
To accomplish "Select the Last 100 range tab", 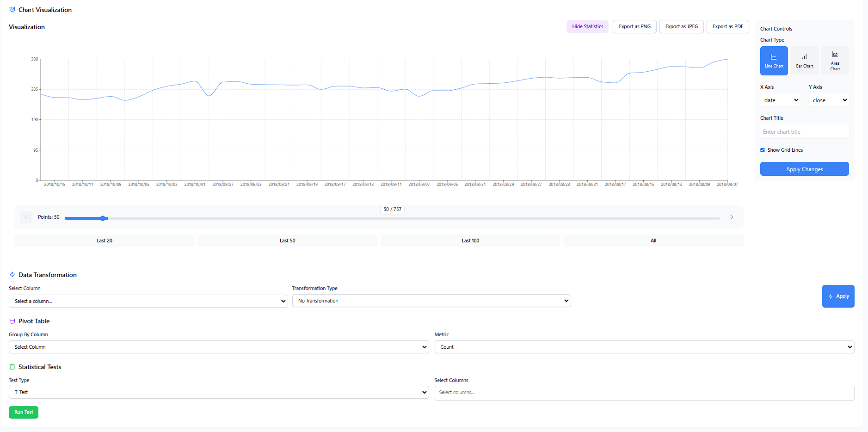I will (x=470, y=241).
